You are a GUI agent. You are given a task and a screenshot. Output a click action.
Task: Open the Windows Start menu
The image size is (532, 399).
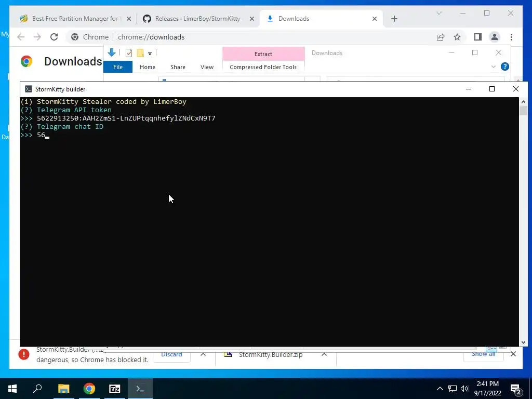point(12,389)
